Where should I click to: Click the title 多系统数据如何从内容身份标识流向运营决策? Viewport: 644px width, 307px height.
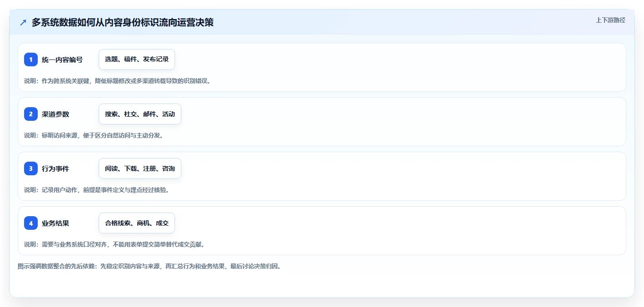(x=123, y=23)
